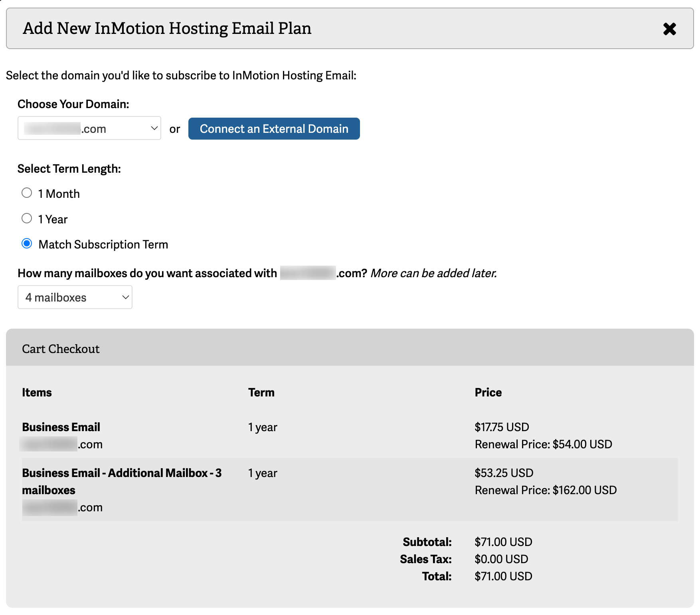Click the Additional Mailbox - 3 mailboxes item
The height and width of the screenshot is (615, 700).
122,473
